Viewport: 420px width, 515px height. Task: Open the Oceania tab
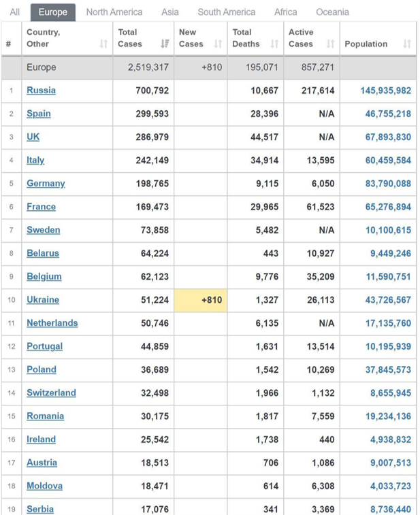[332, 12]
